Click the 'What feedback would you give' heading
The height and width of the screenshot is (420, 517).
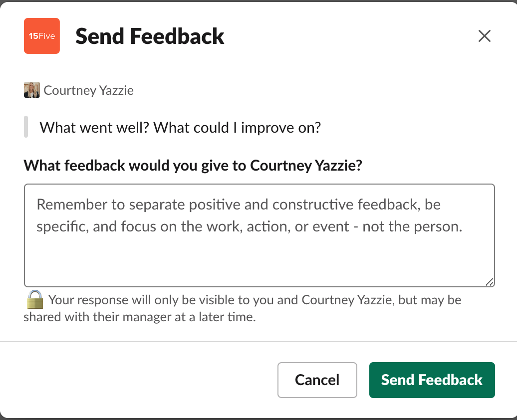[x=194, y=165]
